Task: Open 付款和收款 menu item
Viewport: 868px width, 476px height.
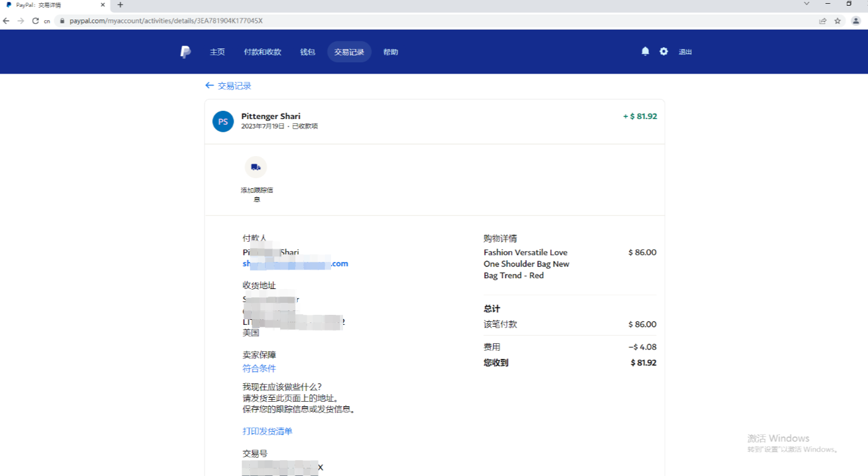Action: tap(262, 52)
